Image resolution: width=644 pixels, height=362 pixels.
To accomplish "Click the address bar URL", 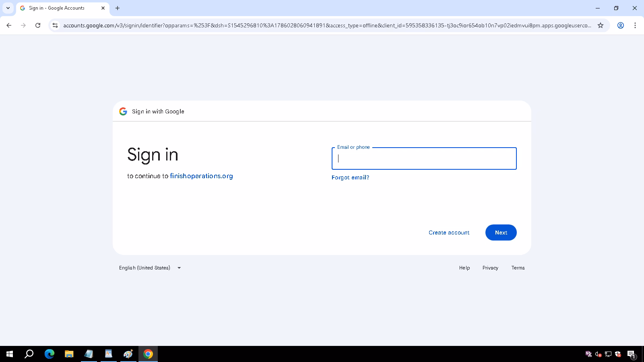I will click(327, 25).
